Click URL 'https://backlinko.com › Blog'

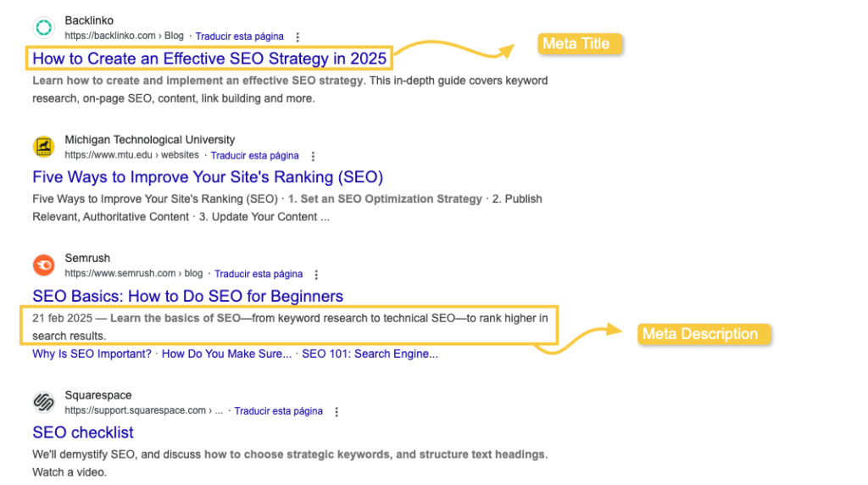pos(124,36)
